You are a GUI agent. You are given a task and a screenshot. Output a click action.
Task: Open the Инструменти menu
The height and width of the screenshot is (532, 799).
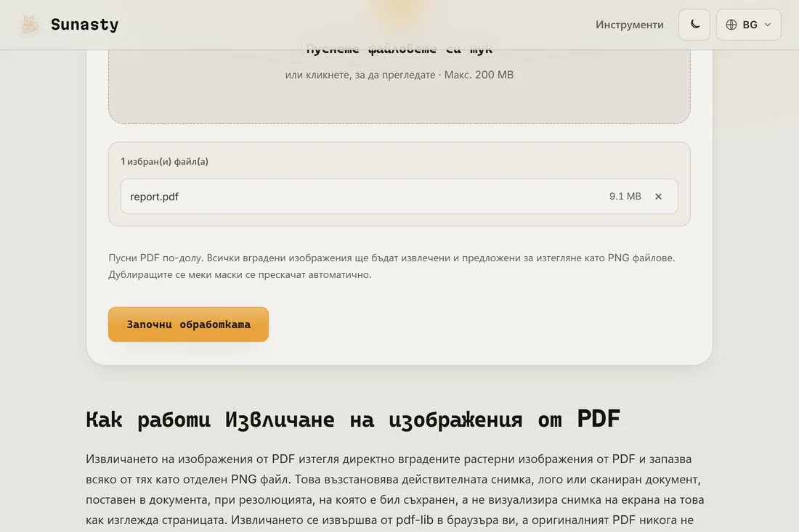(629, 25)
